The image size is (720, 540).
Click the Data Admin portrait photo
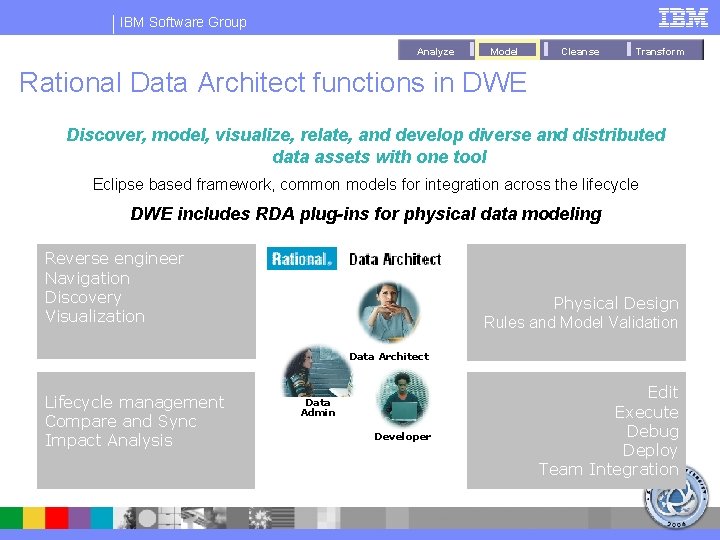coord(317,371)
